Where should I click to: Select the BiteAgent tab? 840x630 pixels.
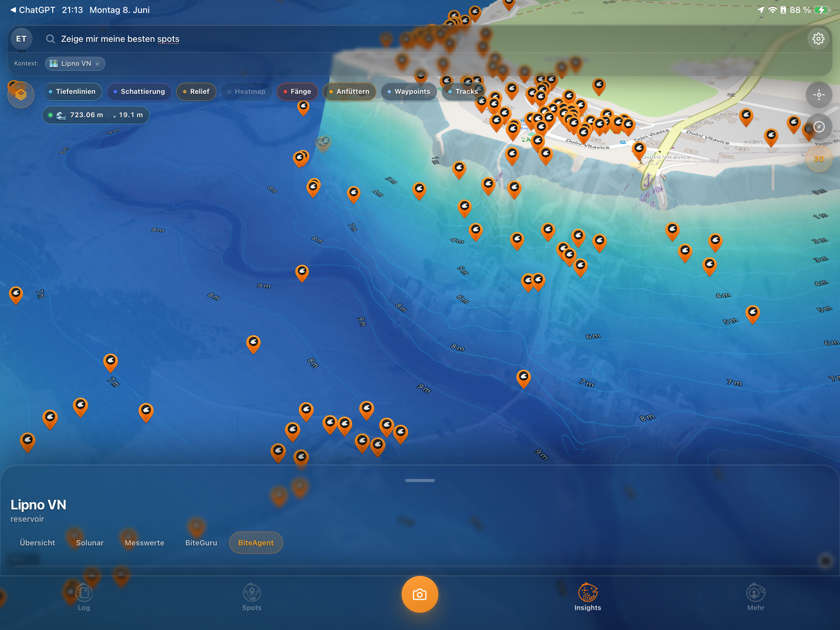tap(256, 543)
